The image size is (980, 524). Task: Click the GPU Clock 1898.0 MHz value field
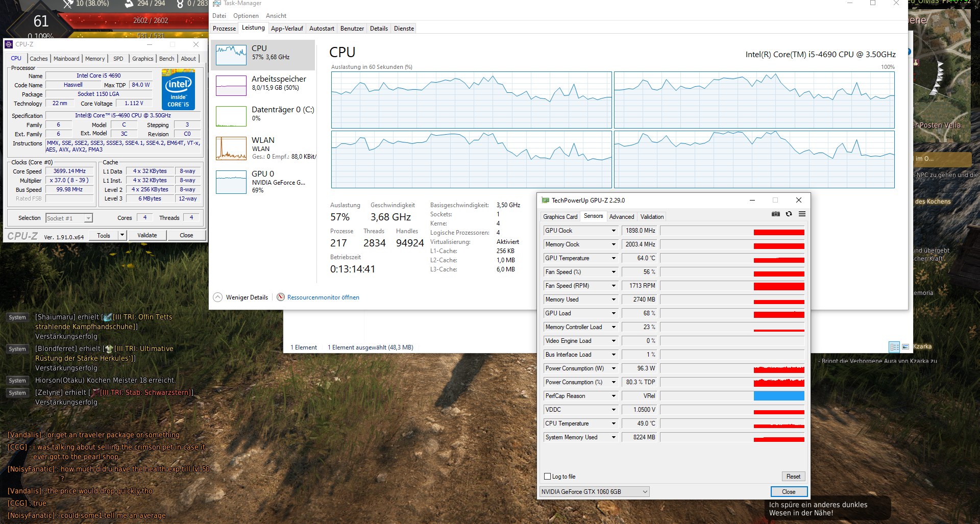click(640, 231)
